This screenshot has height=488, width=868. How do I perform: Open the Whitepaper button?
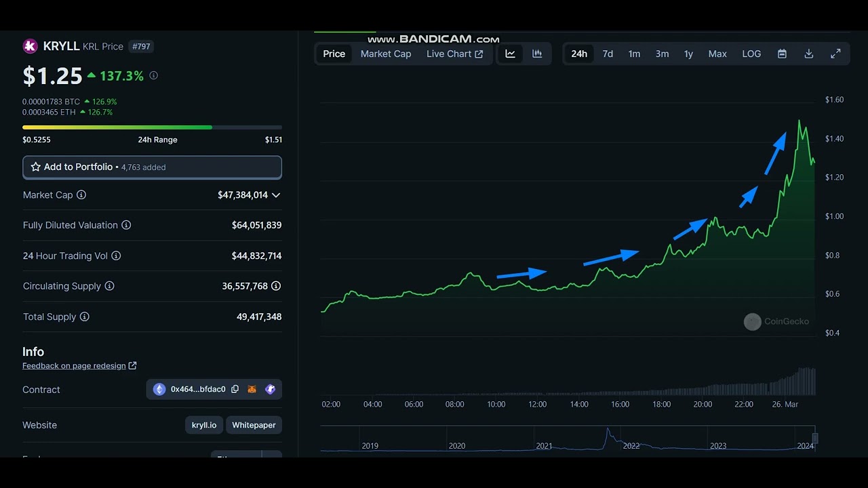254,425
